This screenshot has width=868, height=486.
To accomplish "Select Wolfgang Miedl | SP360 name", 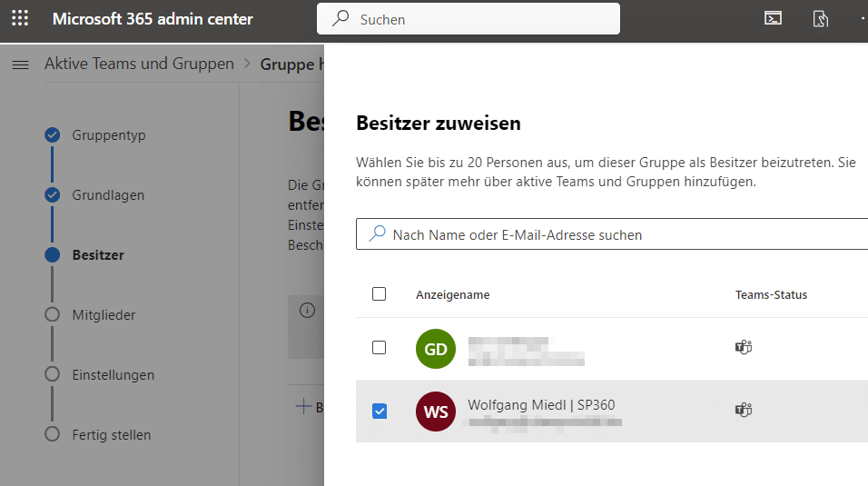I will click(541, 404).
